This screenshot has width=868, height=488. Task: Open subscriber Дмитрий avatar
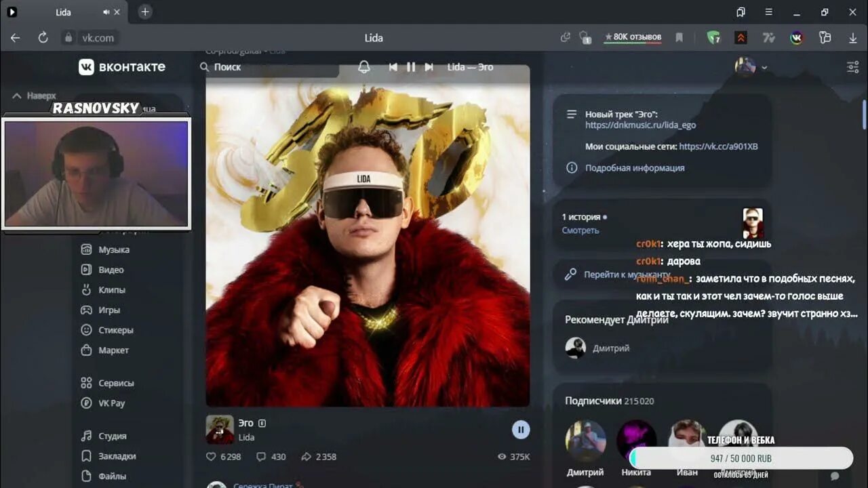click(x=585, y=441)
